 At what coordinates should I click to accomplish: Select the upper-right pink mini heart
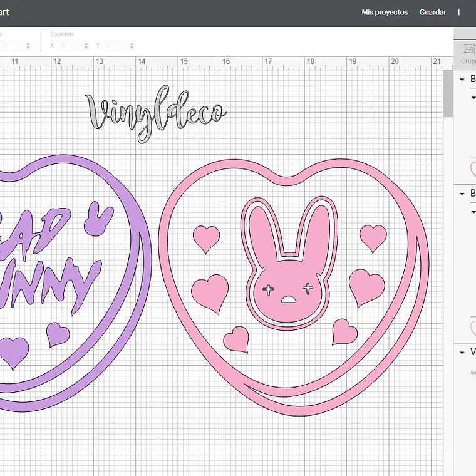click(373, 238)
